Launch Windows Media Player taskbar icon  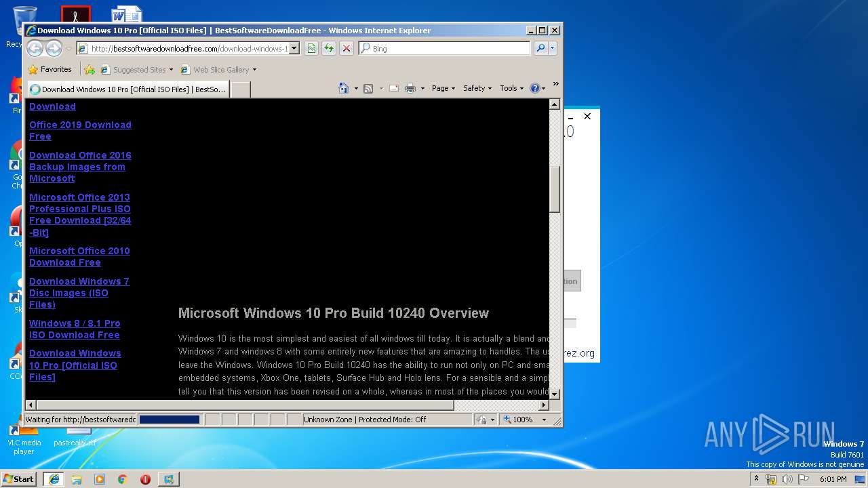pyautogui.click(x=100, y=479)
